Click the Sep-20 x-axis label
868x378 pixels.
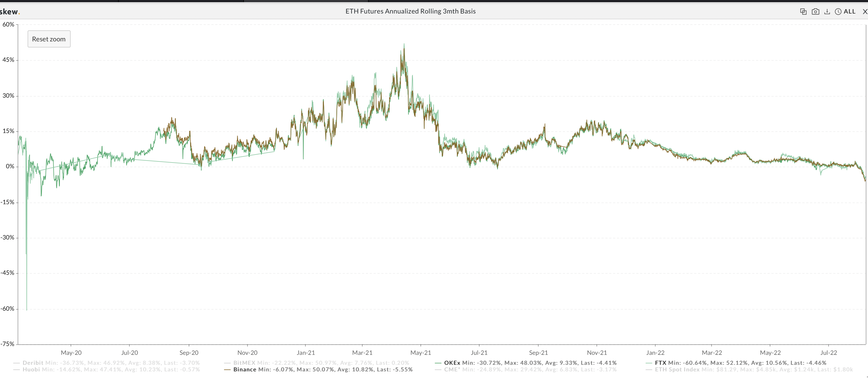[189, 353]
